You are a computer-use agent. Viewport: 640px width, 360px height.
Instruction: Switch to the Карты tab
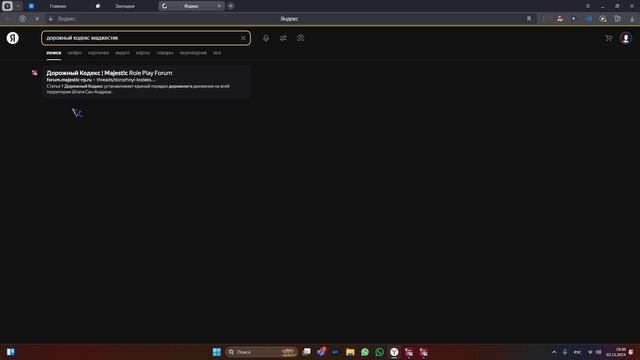143,53
